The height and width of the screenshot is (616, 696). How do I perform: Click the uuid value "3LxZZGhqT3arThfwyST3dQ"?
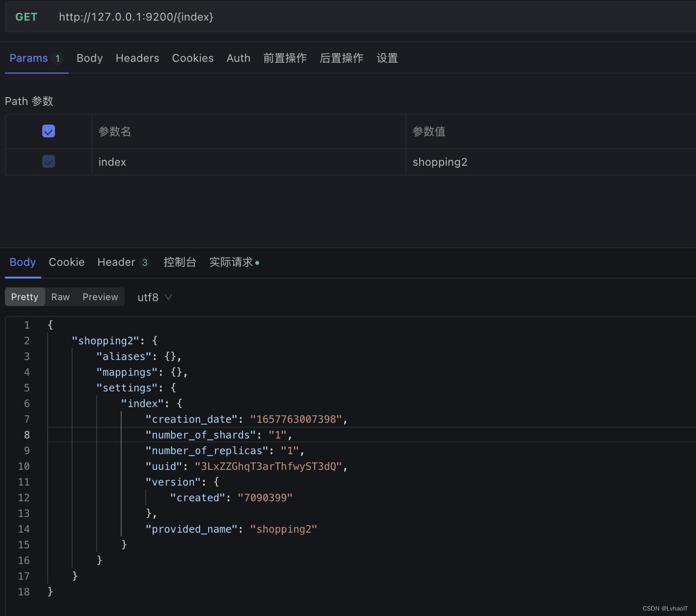pyautogui.click(x=268, y=466)
